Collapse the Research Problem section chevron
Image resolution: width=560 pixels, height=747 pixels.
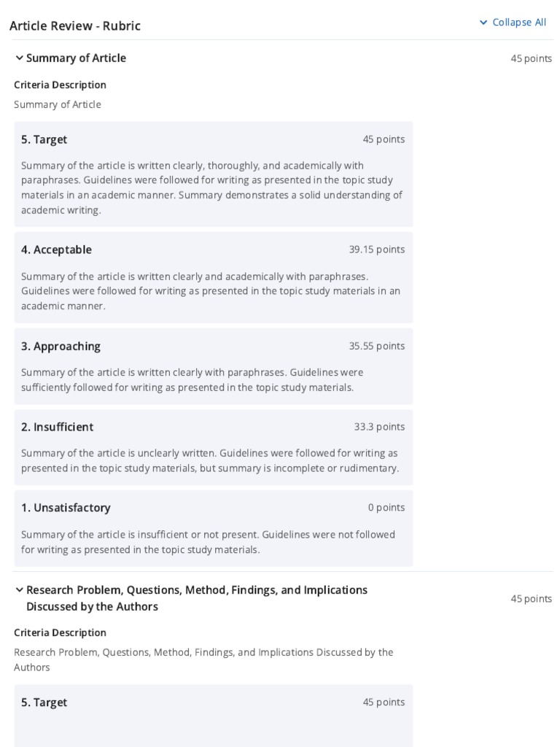(19, 590)
